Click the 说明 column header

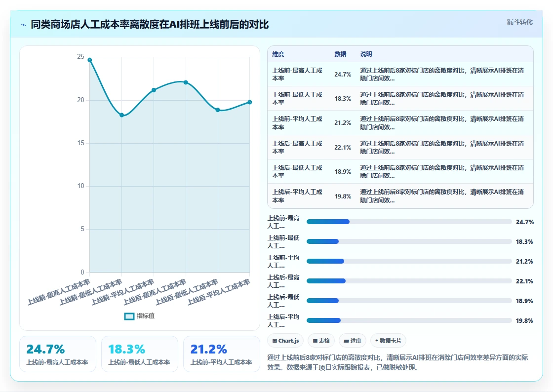coord(366,54)
